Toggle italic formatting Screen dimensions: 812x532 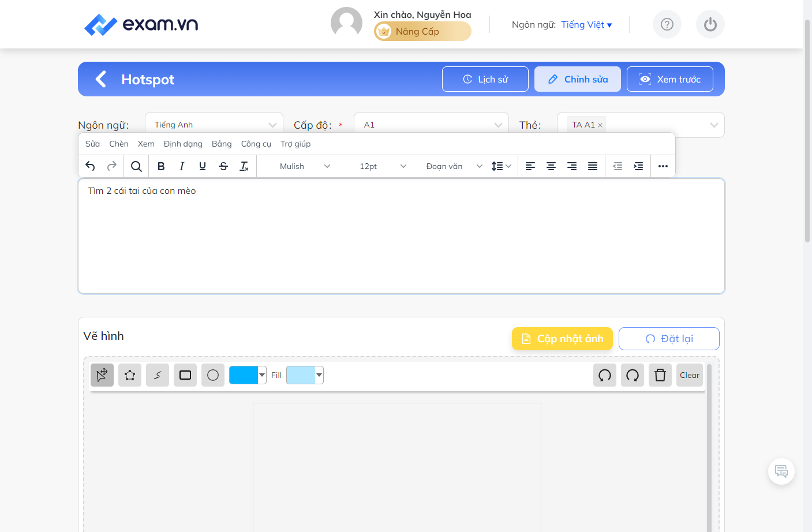tap(182, 166)
